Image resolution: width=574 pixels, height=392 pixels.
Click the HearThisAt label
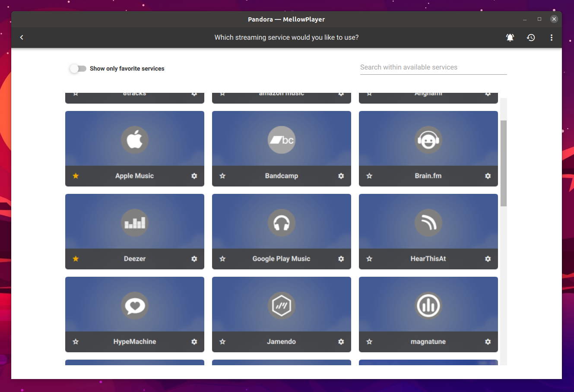(428, 259)
